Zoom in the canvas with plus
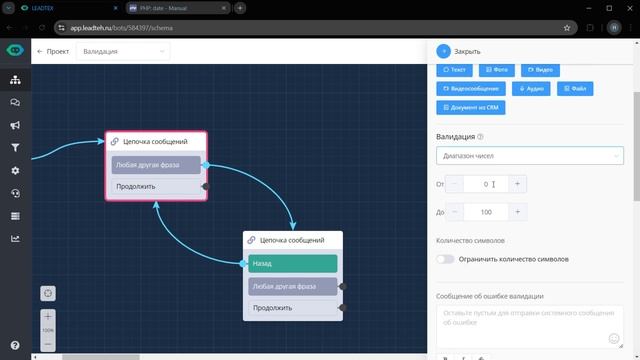Screen dimensions: 640x360 click(x=48, y=316)
